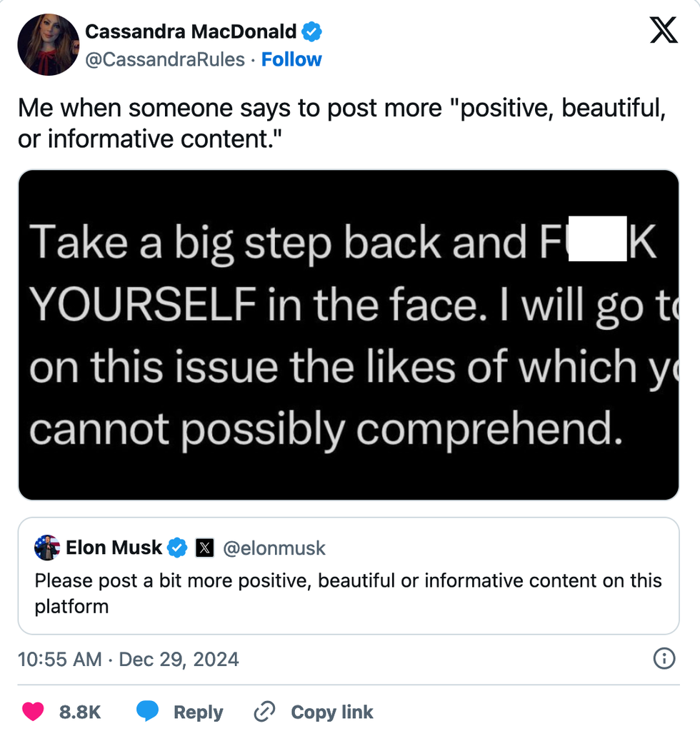The height and width of the screenshot is (736, 700).
Task: Open the Cassandra MacDonald display name link
Action: coord(191,31)
